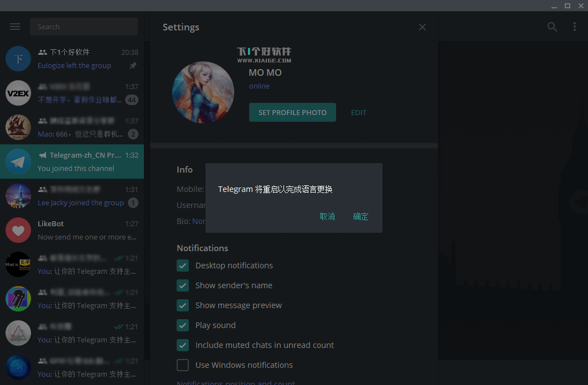Open chat where Lee Jacky joined the group
Viewport: 588px width, 385px height.
pos(72,196)
